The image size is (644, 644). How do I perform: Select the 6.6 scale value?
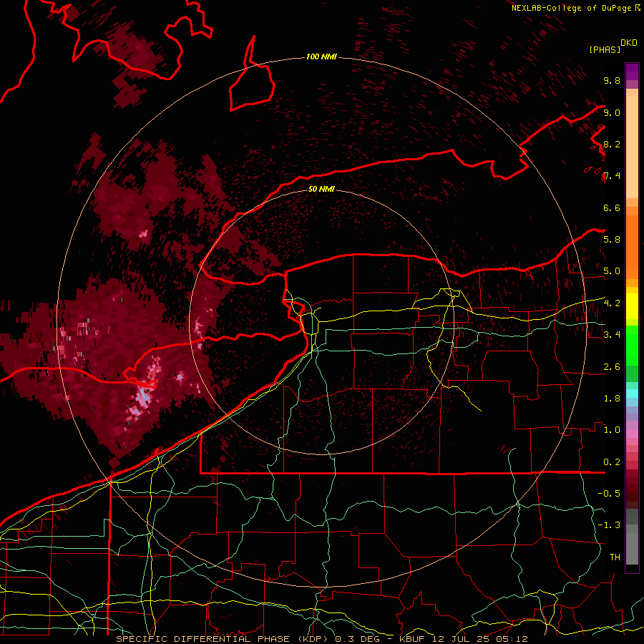point(612,208)
